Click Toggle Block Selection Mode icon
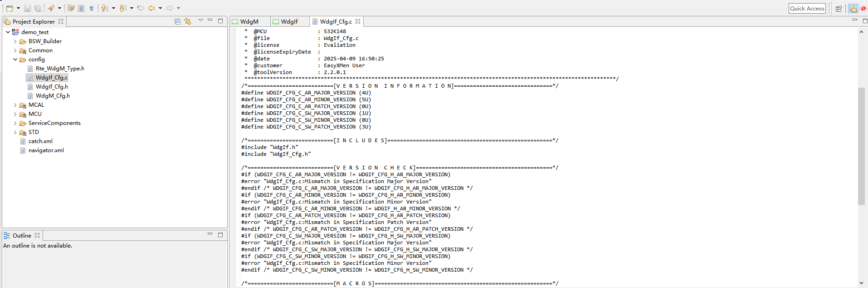 [x=81, y=8]
